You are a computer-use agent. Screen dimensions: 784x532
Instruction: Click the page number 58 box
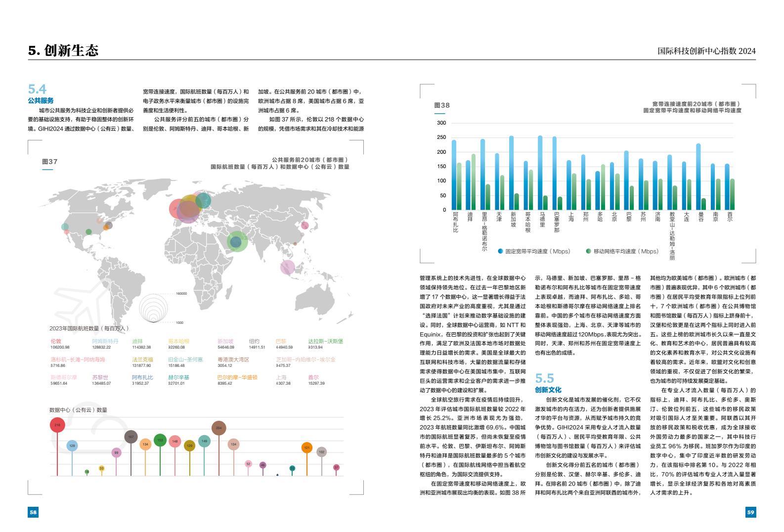(33, 512)
